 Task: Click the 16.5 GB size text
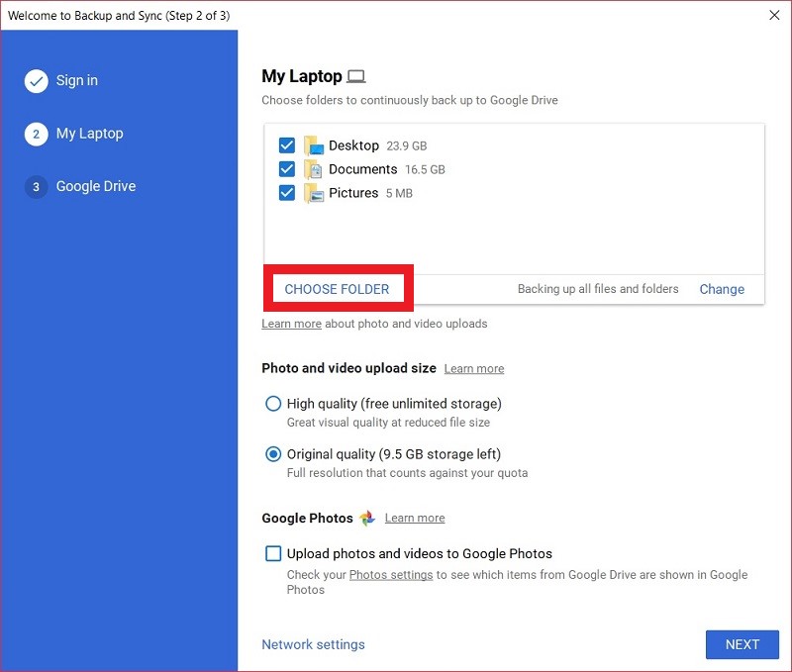pos(425,169)
